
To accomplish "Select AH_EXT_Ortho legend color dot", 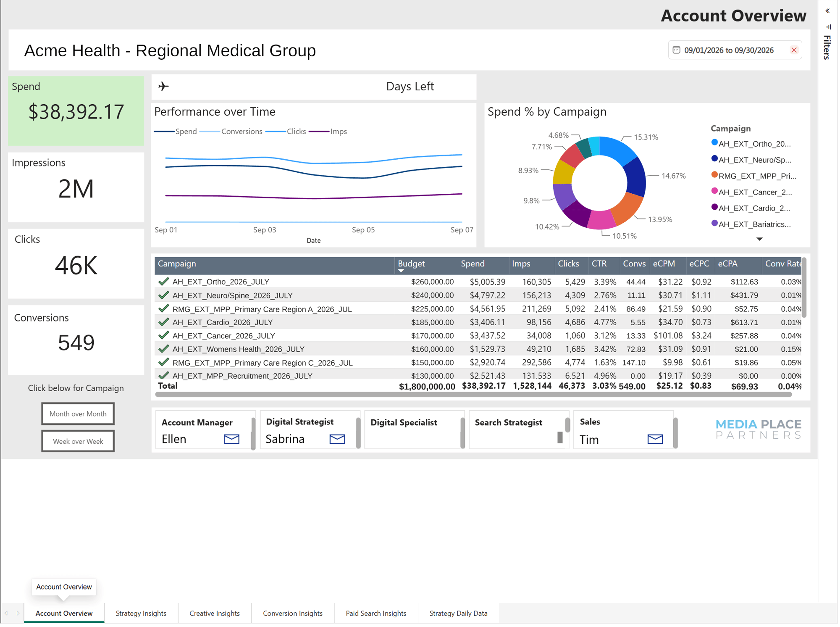I will [x=714, y=142].
